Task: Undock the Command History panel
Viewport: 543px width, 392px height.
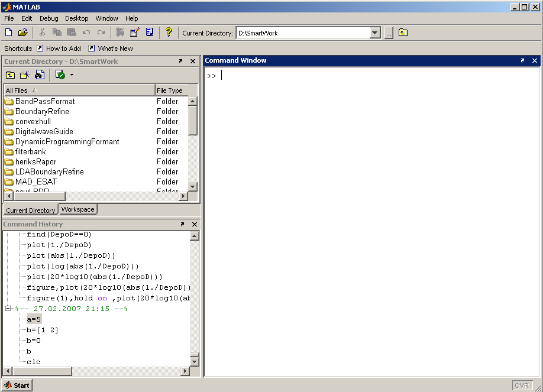Action: [182, 225]
